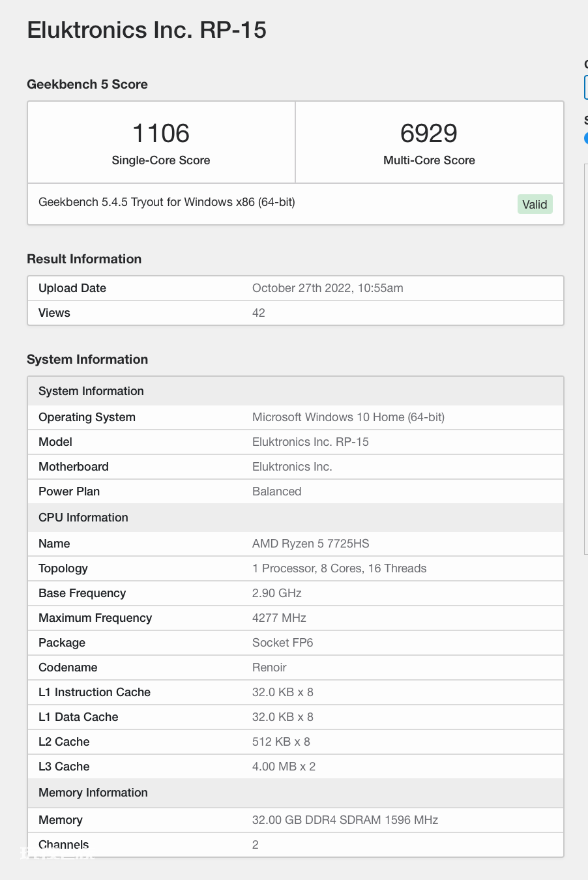Click the L3 Cache value '4.00 MB x 2'

coord(284,767)
